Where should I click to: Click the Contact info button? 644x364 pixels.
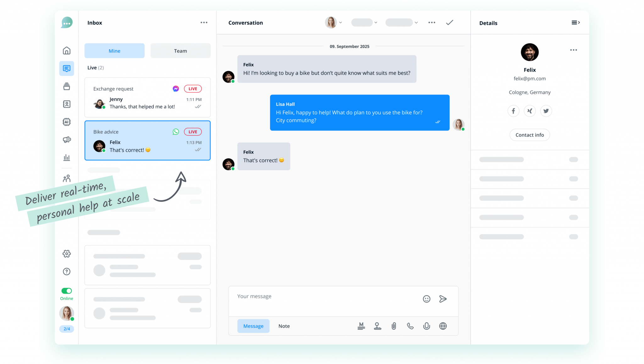pyautogui.click(x=530, y=135)
